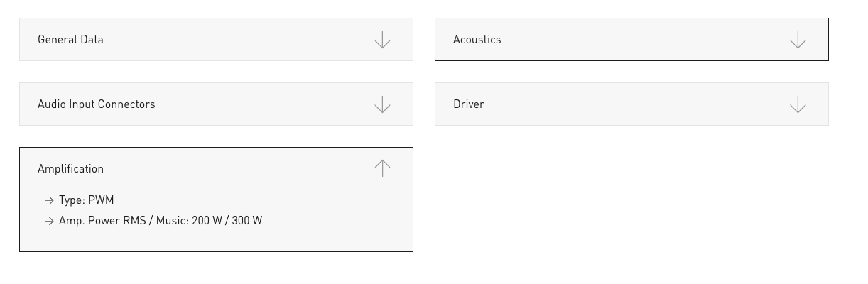Screen dimensions: 868x284
Task: Click the arrow bullet before Type: PWM
Action: pos(49,201)
